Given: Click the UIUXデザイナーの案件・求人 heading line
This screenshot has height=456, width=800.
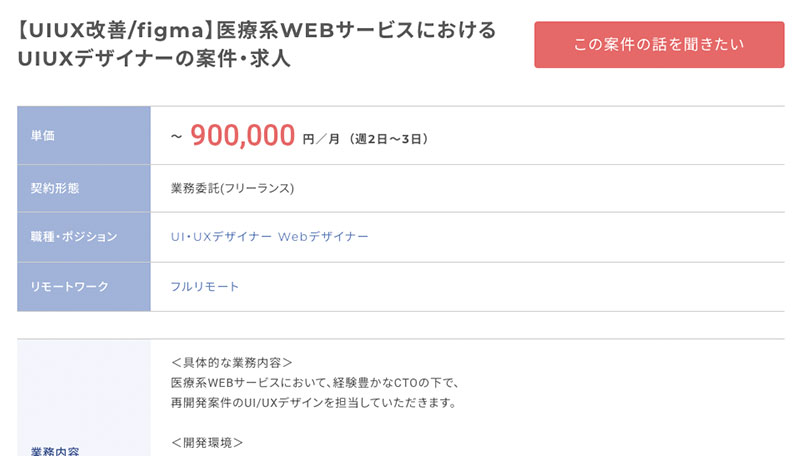Looking at the screenshot, I should [x=154, y=58].
